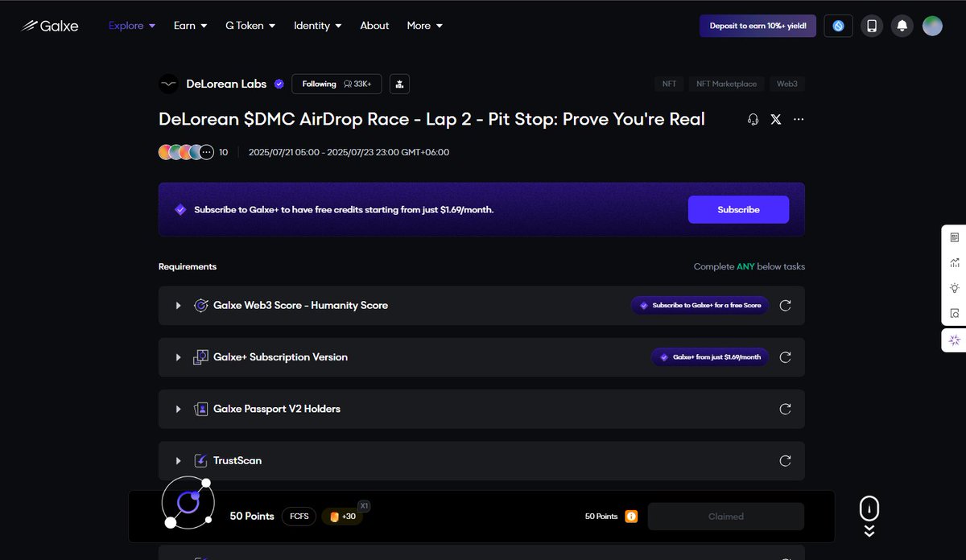966x560 pixels.
Task: Open the sparkle AI icon in right sidebar
Action: pos(955,340)
